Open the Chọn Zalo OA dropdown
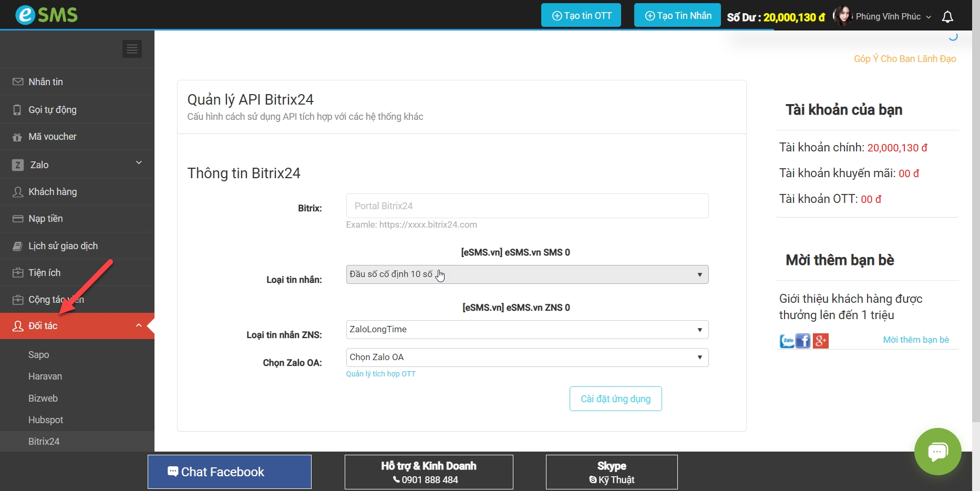The image size is (980, 491). click(x=527, y=357)
